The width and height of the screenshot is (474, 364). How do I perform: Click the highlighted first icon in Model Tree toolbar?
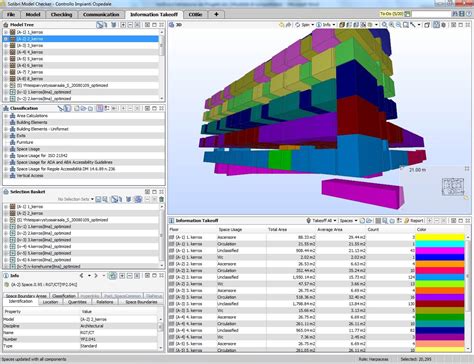(100, 25)
